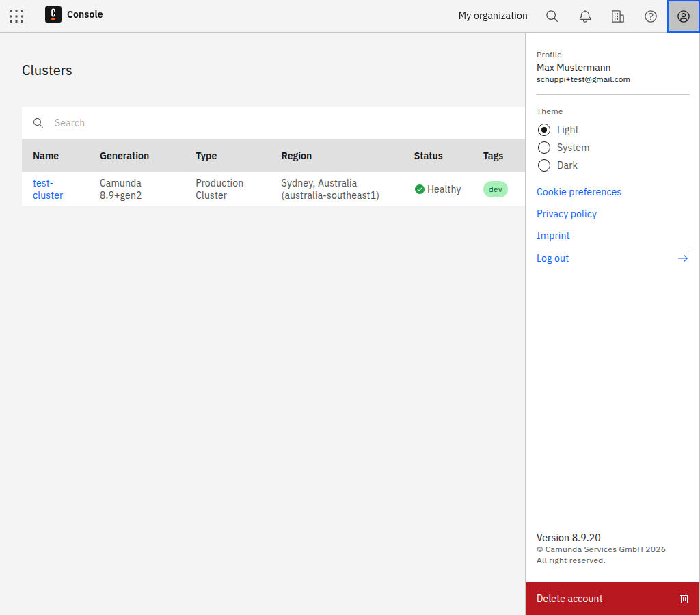This screenshot has width=700, height=615.
Task: Open Cookie preferences link
Action: tap(578, 192)
